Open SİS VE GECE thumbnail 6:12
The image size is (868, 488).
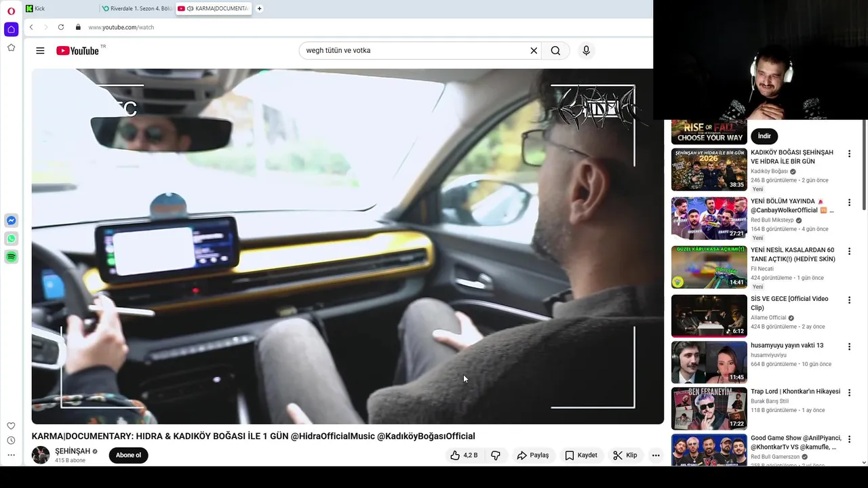(x=709, y=316)
